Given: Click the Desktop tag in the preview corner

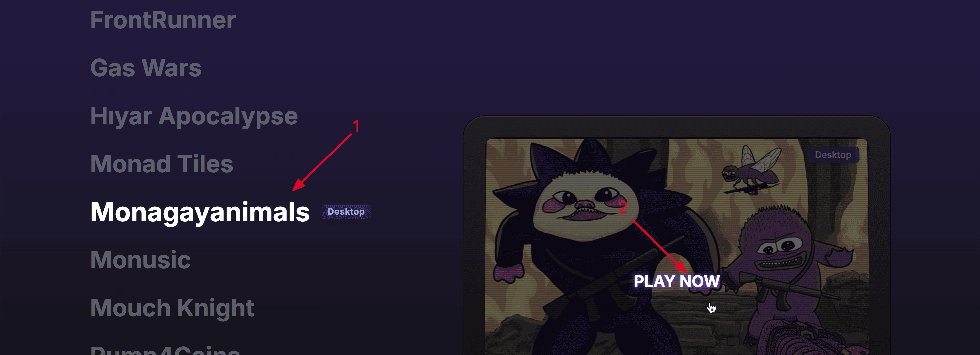Looking at the screenshot, I should [x=833, y=155].
